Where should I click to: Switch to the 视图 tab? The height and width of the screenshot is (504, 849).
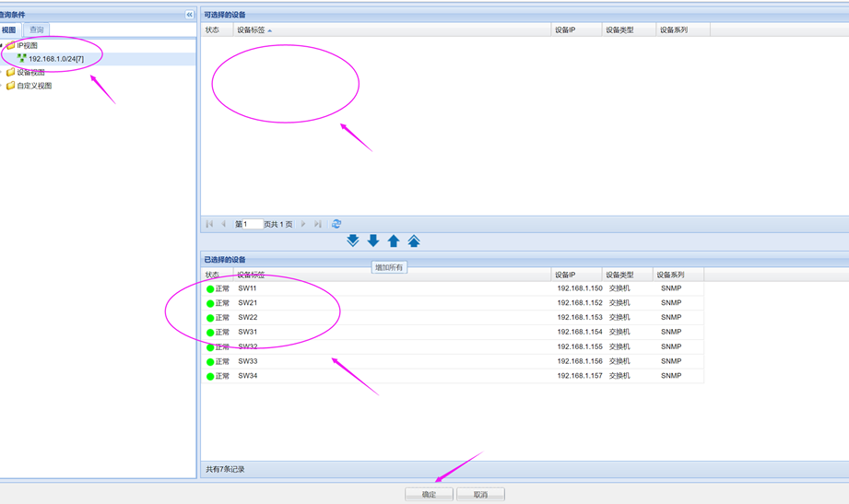tap(9, 29)
